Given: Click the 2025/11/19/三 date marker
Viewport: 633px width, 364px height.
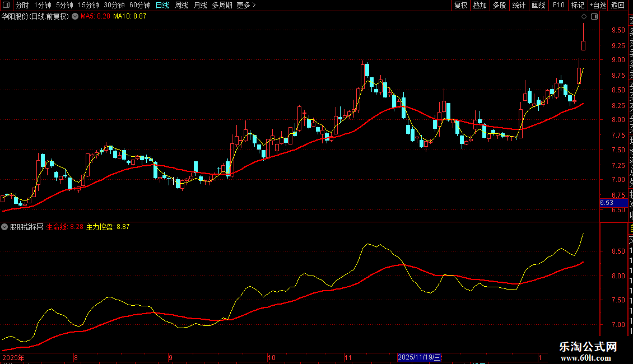Looking at the screenshot, I should click(x=420, y=357).
